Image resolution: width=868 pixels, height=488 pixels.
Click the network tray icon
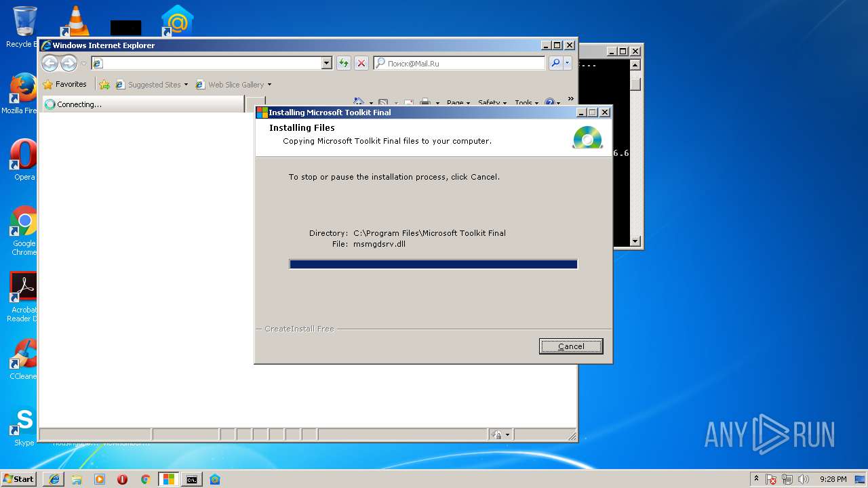pyautogui.click(x=787, y=479)
